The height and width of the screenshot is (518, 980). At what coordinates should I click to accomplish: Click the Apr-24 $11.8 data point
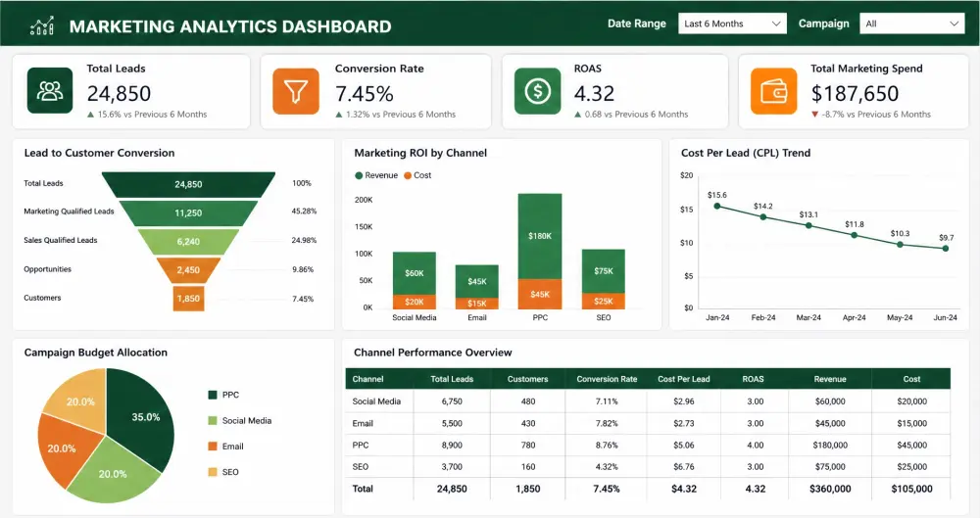[855, 236]
